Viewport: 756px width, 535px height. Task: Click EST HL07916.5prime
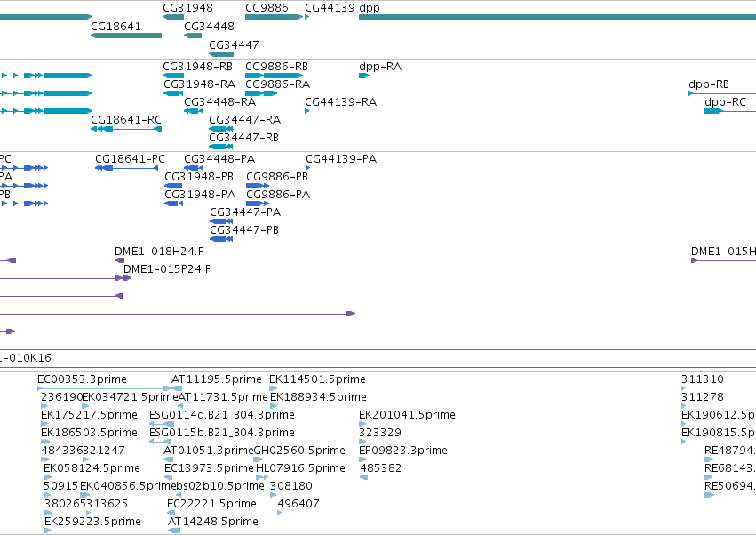coord(262,477)
